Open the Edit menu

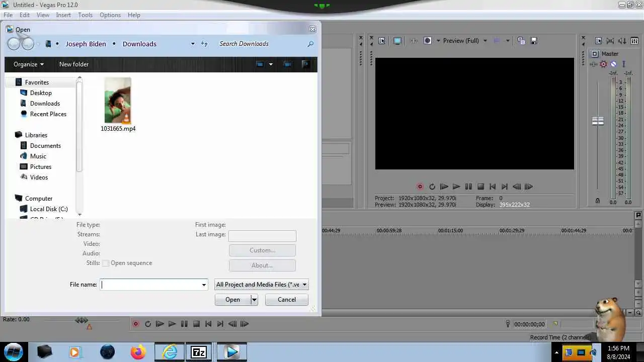tap(24, 15)
